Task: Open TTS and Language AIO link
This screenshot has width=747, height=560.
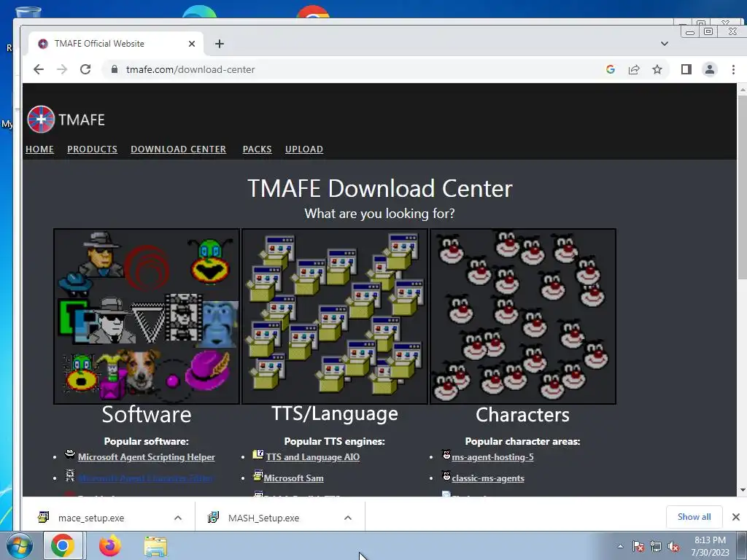Action: pyautogui.click(x=312, y=457)
